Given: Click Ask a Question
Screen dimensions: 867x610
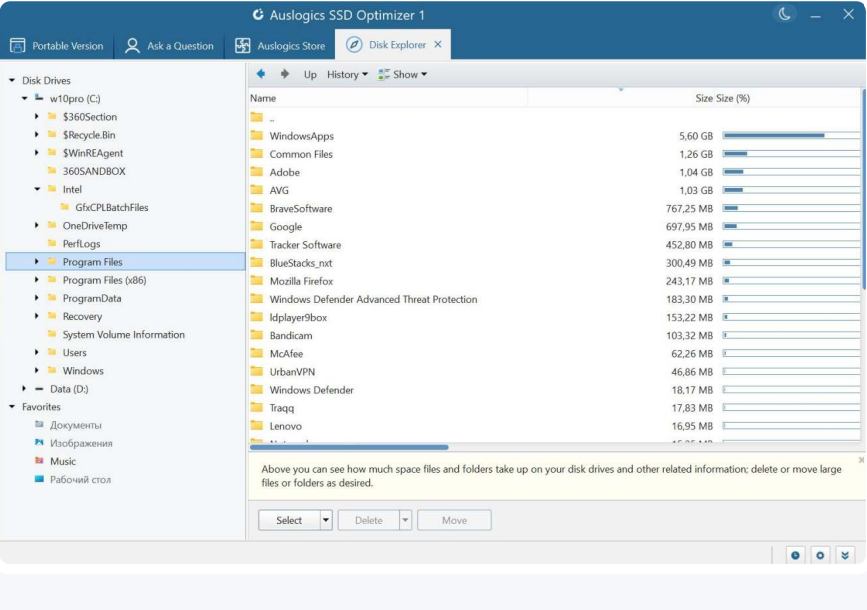Looking at the screenshot, I should 172,45.
